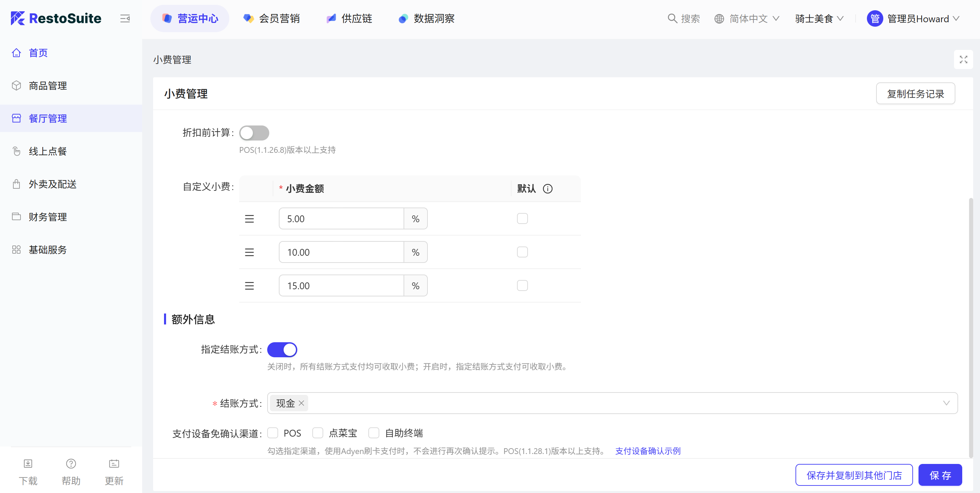Check the default box for 10.00 tip

[x=522, y=252]
